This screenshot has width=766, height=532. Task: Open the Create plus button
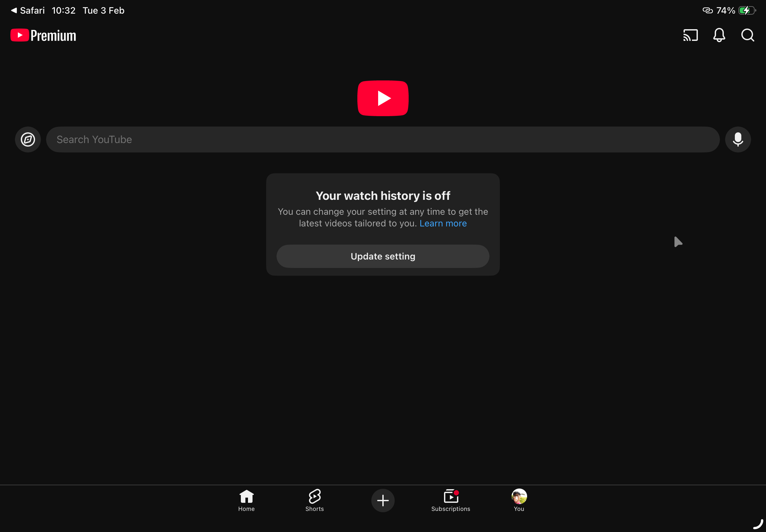pos(383,500)
